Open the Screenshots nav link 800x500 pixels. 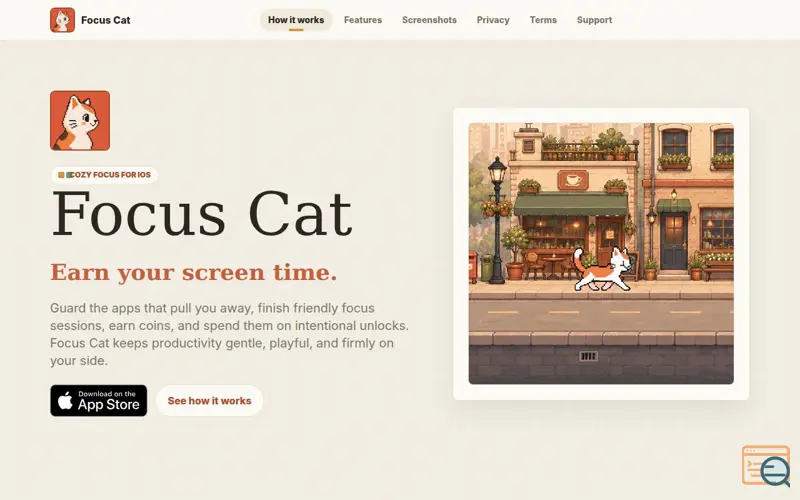pyautogui.click(x=429, y=20)
